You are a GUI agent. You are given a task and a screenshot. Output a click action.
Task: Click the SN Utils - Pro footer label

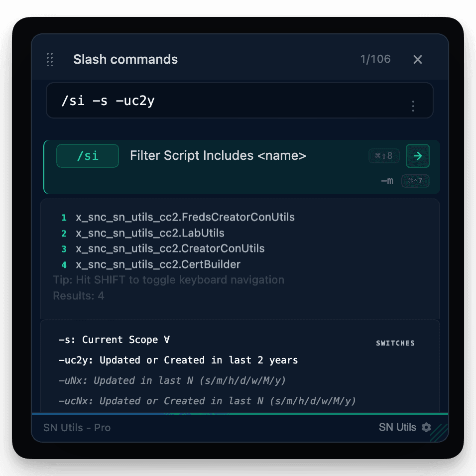click(x=77, y=428)
